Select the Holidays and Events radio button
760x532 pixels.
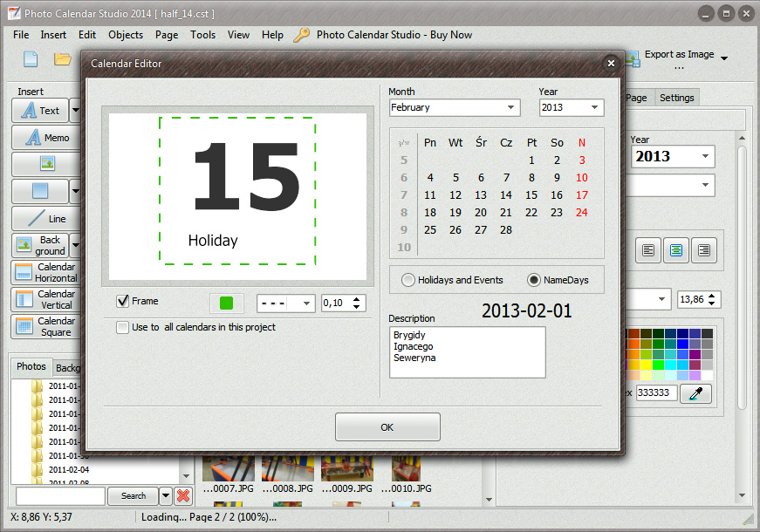[x=407, y=281]
